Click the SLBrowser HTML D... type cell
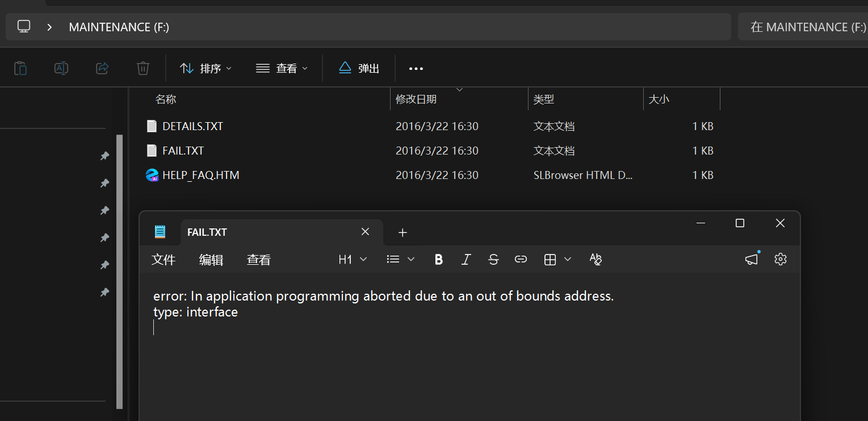This screenshot has width=868, height=421. tap(582, 175)
